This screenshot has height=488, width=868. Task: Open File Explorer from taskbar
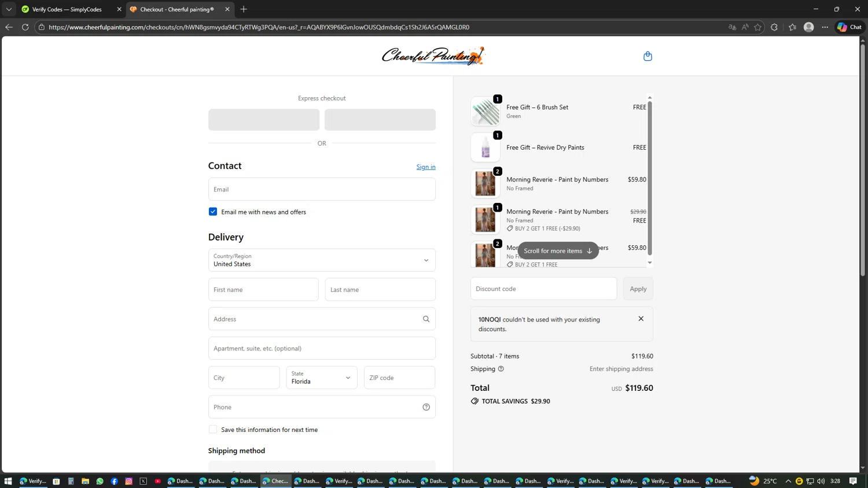pos(85,481)
